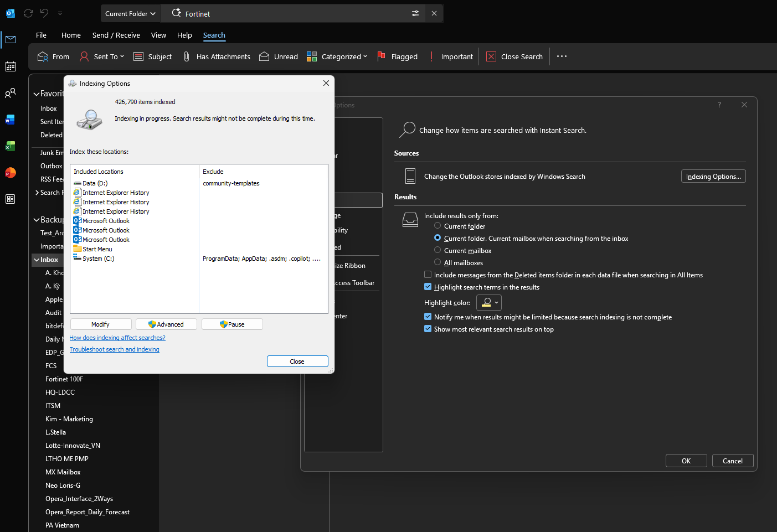
Task: Open ribbon overflow three dots
Action: pyautogui.click(x=562, y=56)
